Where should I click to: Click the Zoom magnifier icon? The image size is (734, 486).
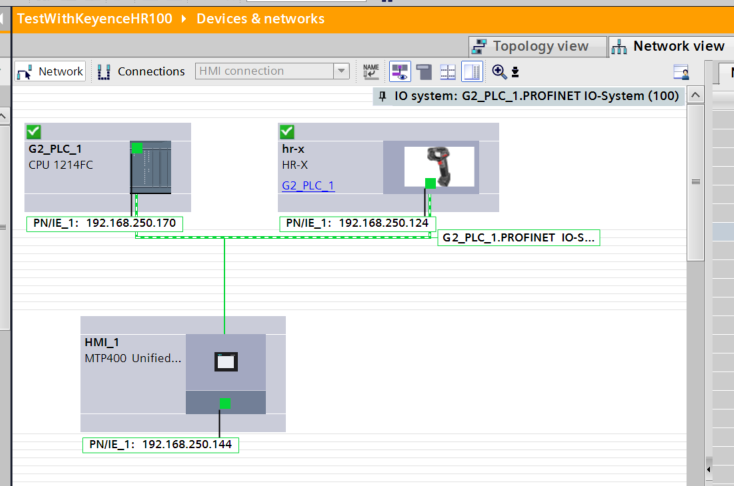499,72
